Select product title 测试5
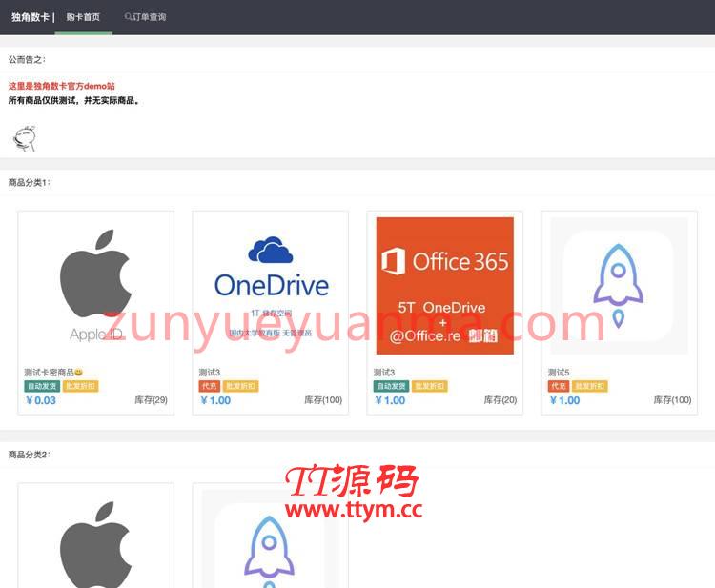This screenshot has height=588, width=715. click(559, 373)
